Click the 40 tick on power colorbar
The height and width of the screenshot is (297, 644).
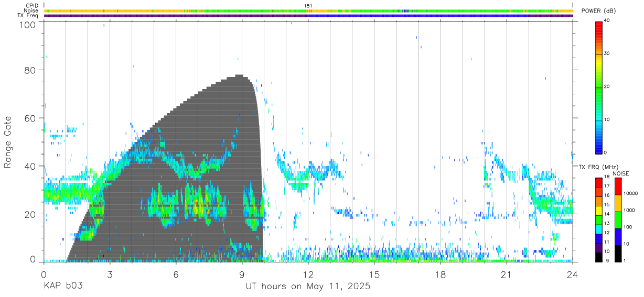pos(607,20)
